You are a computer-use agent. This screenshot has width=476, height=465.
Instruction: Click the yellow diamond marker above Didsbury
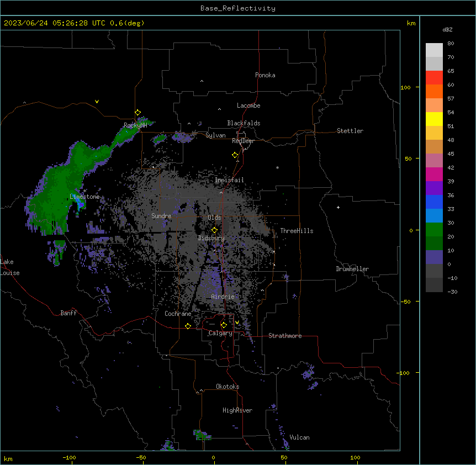point(214,230)
